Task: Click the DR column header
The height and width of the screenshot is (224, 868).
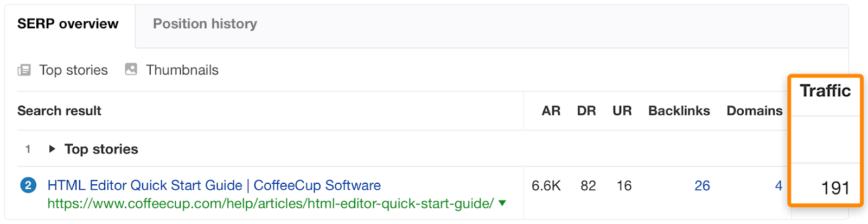Action: (586, 111)
